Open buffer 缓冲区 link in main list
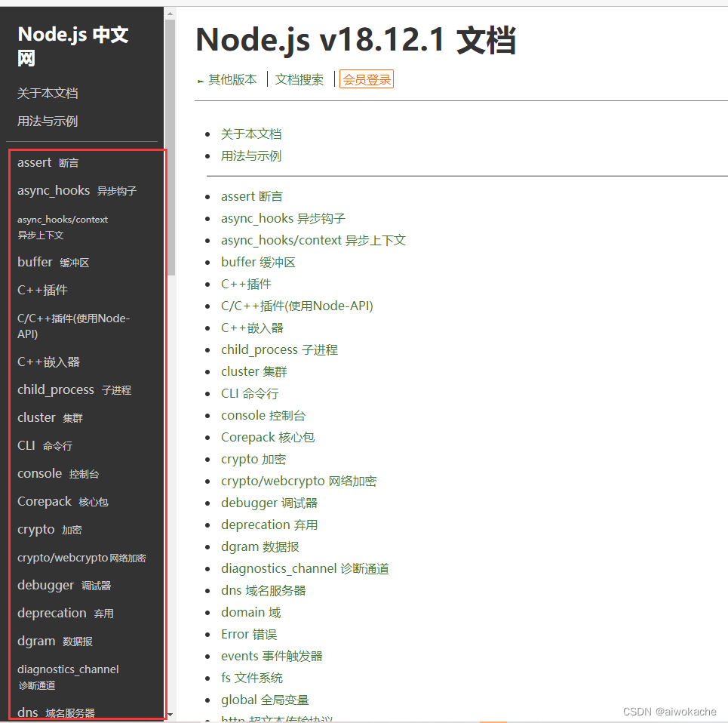 (x=258, y=262)
